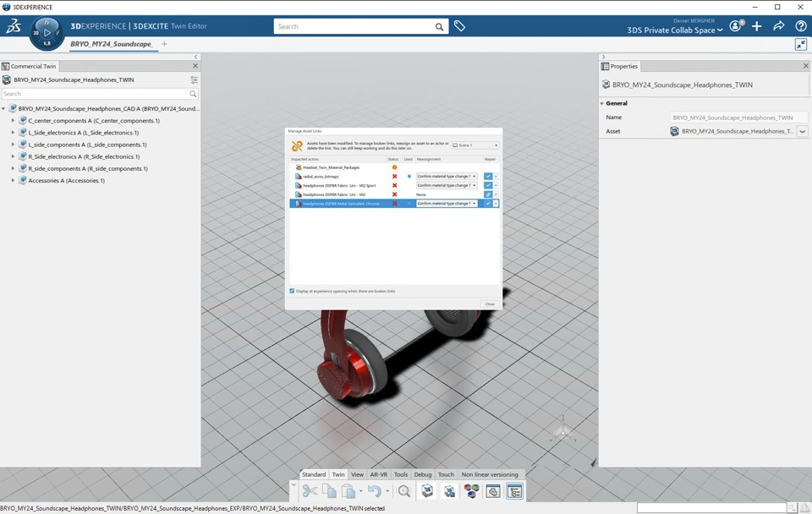Screen dimensions: 812x514
Task: Select Headset_Twin_Material_Packages row
Action: point(394,167)
